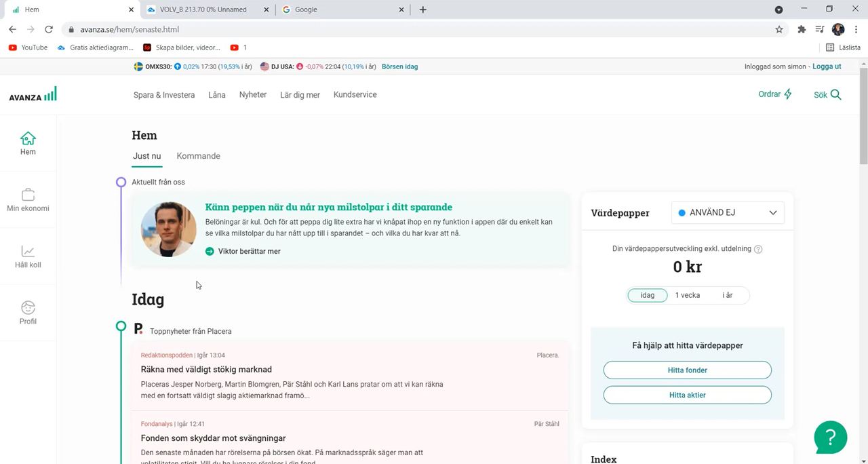Open new browser tab with plus
This screenshot has width=868, height=464.
423,9
